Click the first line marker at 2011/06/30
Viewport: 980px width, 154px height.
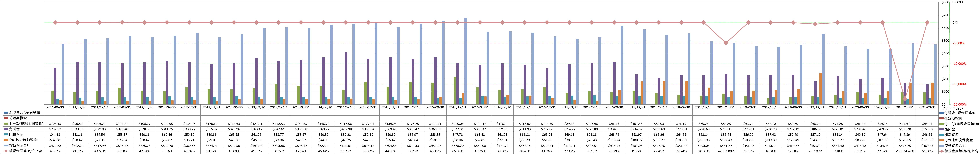click(x=55, y=22)
